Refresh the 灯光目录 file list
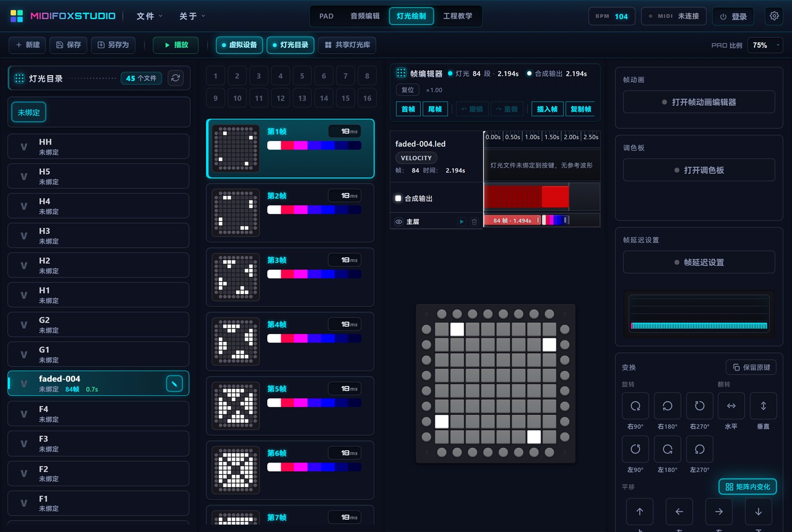The width and height of the screenshot is (792, 532). (176, 78)
